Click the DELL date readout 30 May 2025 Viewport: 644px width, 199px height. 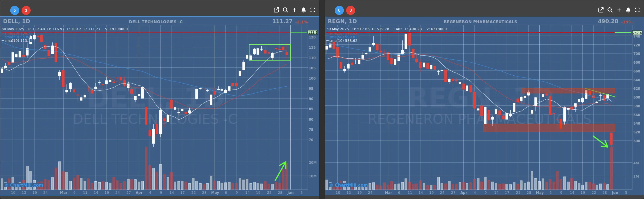13,29
